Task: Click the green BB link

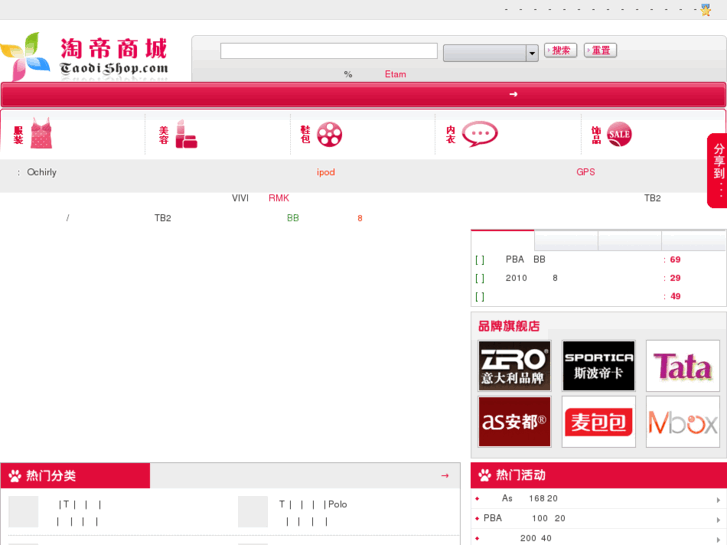Action: coord(293,218)
